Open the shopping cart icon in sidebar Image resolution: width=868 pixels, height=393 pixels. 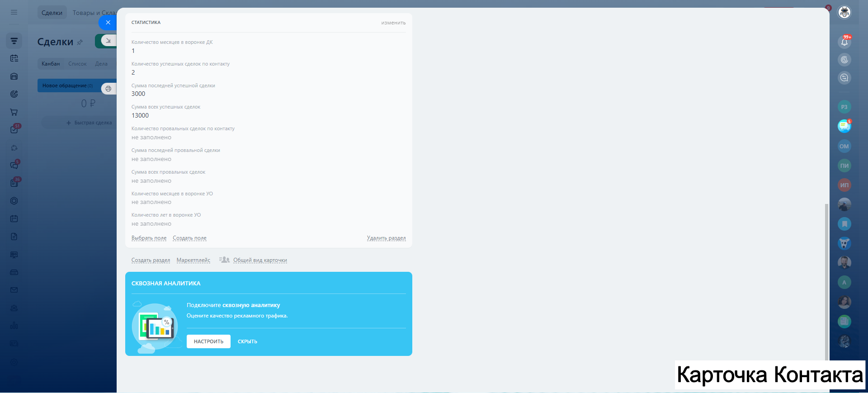point(14,112)
